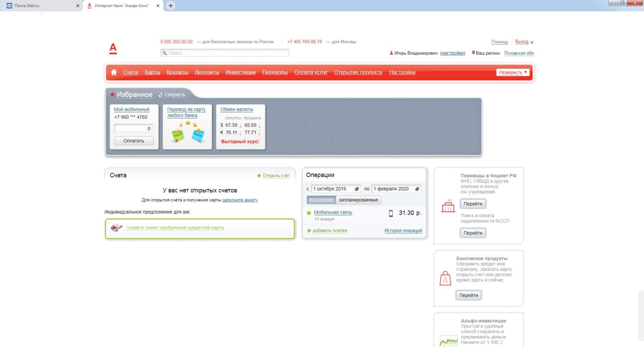The width and height of the screenshot is (644, 362).
Task: Click the red region pin icon
Action: pyautogui.click(x=473, y=53)
